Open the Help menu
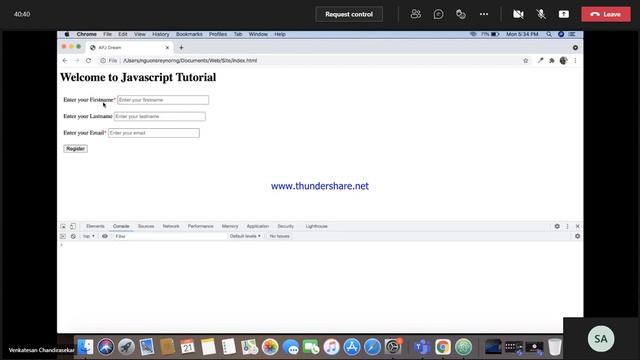Viewport: 640px width, 360px height. tap(280, 34)
